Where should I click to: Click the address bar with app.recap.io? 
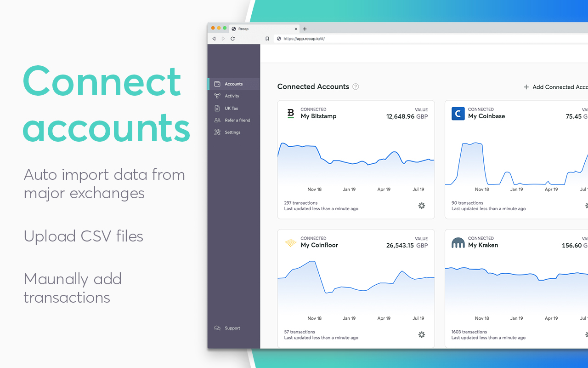[431, 39]
